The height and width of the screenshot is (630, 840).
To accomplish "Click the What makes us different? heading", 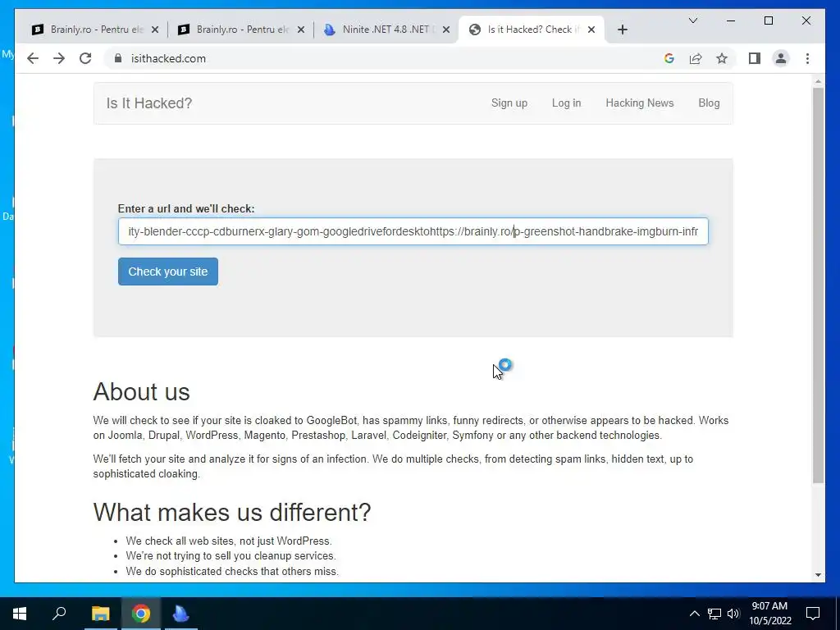I will tap(232, 512).
